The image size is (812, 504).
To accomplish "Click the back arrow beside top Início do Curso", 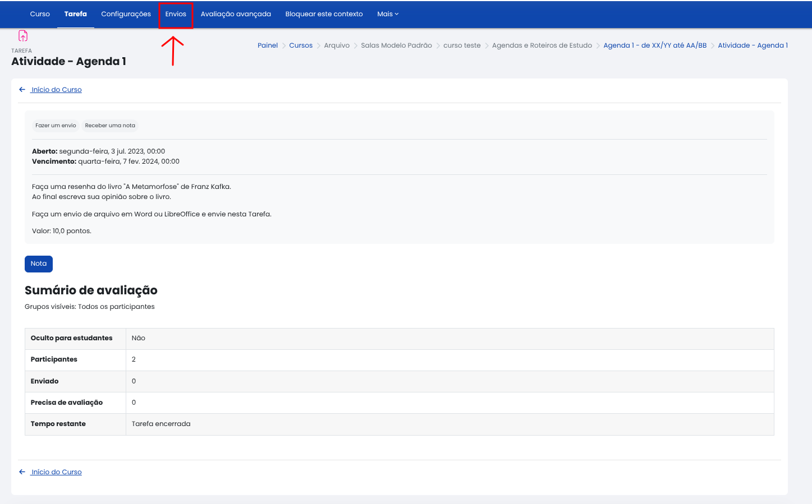I will click(22, 90).
